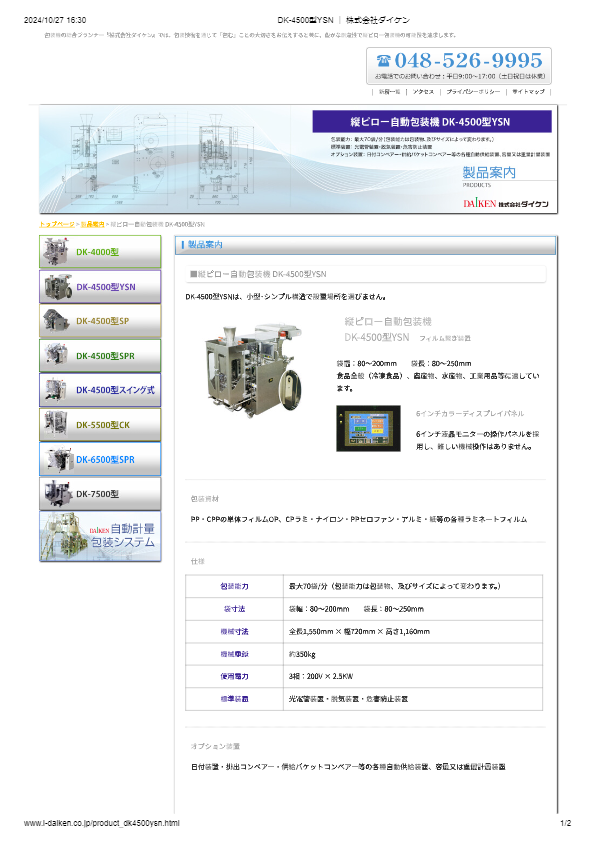The image size is (594, 841).
Task: Click the 048-526-9995 phone number
Action: 469,60
